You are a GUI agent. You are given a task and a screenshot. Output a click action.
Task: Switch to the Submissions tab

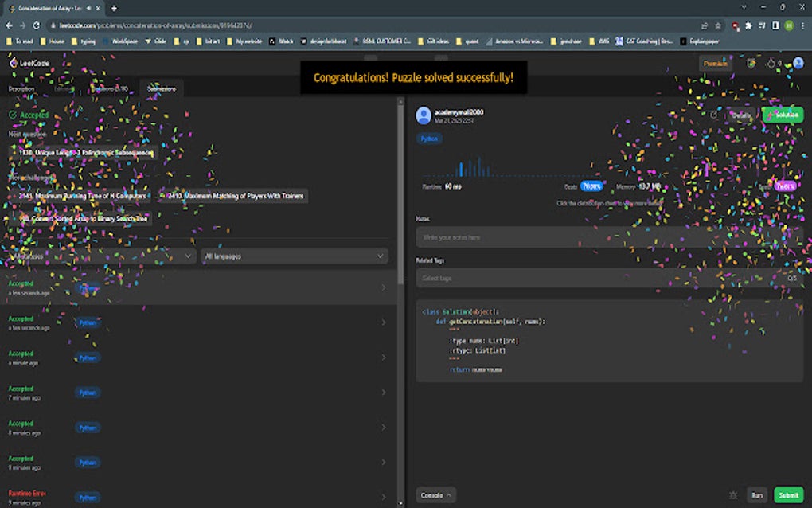coord(161,88)
